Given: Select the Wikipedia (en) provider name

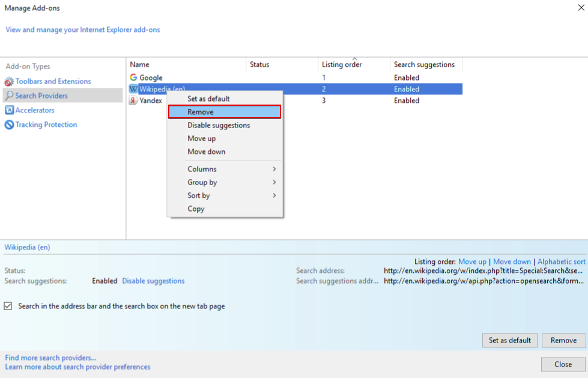Looking at the screenshot, I should click(162, 89).
